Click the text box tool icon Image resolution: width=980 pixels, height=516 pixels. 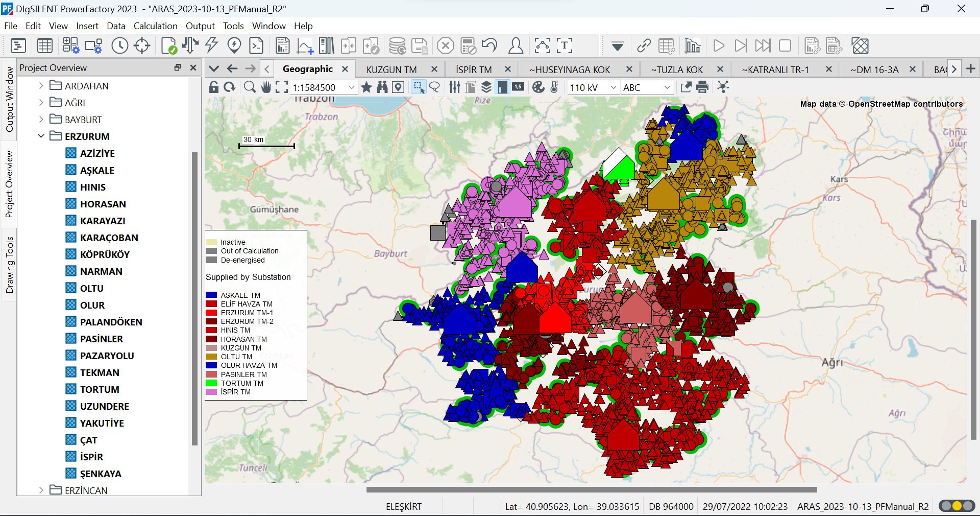pos(565,46)
